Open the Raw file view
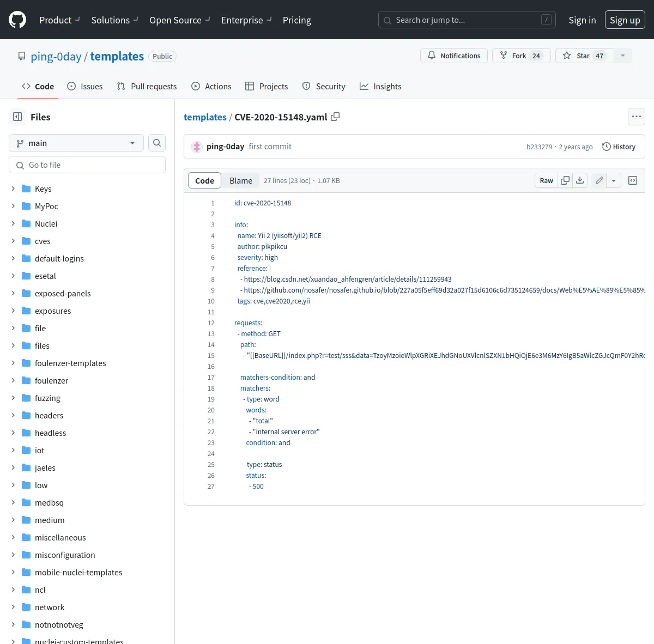654x644 pixels. click(546, 180)
